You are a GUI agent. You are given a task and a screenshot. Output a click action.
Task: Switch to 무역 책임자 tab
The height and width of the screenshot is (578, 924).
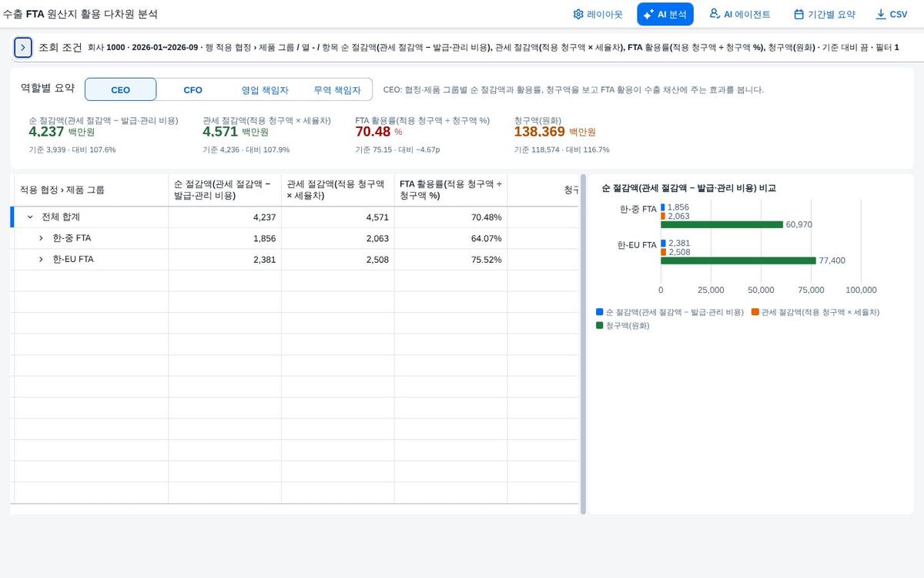coord(336,89)
